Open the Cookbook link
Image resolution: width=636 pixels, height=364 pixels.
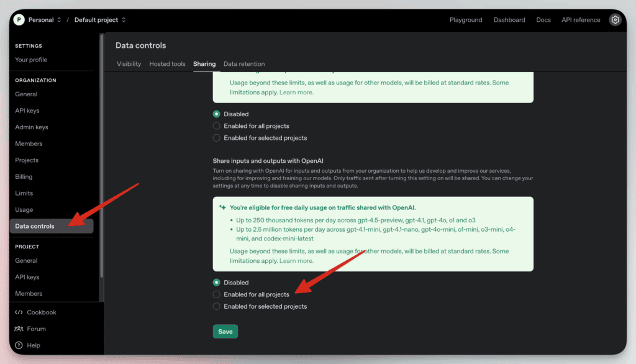tap(42, 312)
